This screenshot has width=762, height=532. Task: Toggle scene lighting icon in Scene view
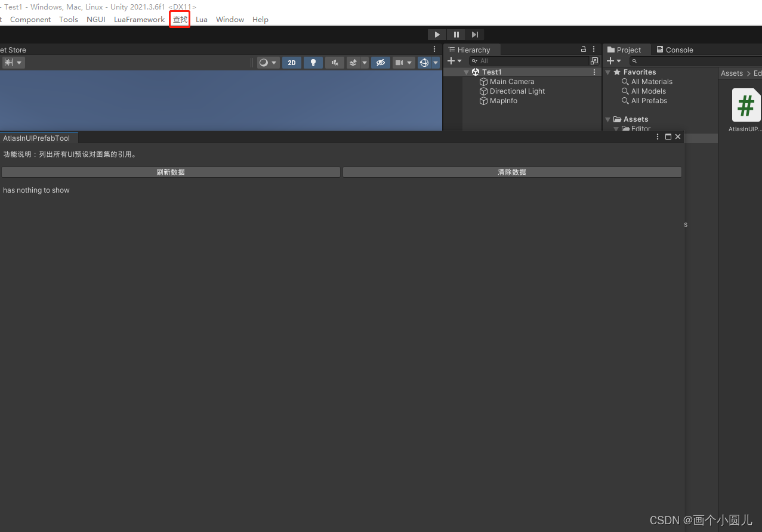click(313, 62)
